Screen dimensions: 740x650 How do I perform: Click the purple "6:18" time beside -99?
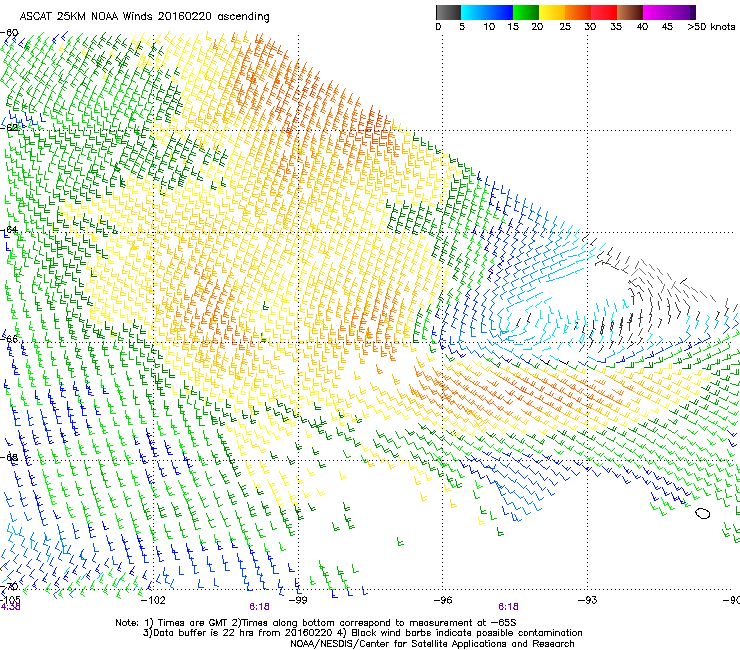point(260,607)
